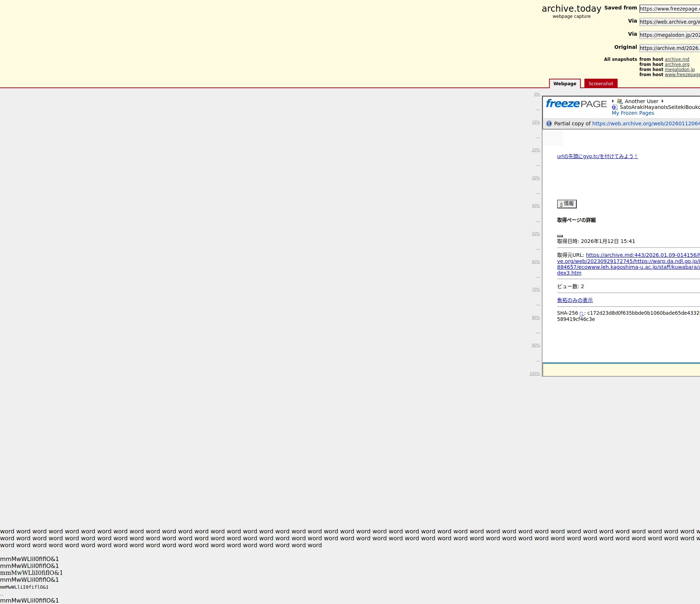
Task: Click the Original URL input field
Action: [x=669, y=48]
